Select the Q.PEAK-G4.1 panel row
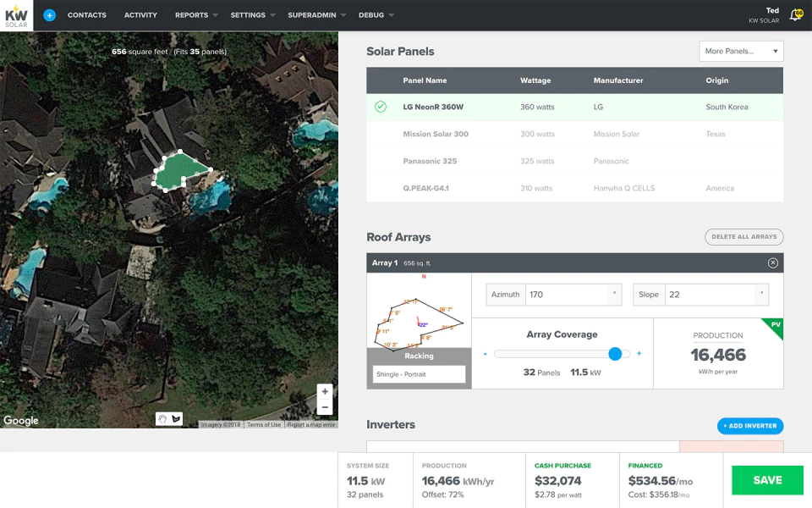Viewport: 812px width, 508px height. click(575, 188)
